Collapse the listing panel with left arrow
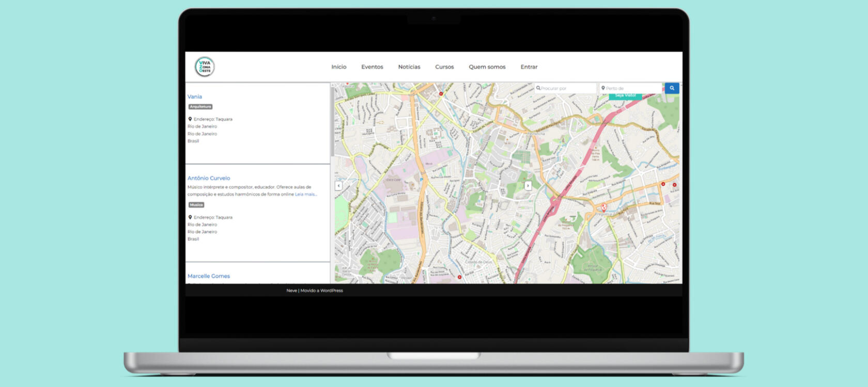The height and width of the screenshot is (387, 868). (x=338, y=186)
